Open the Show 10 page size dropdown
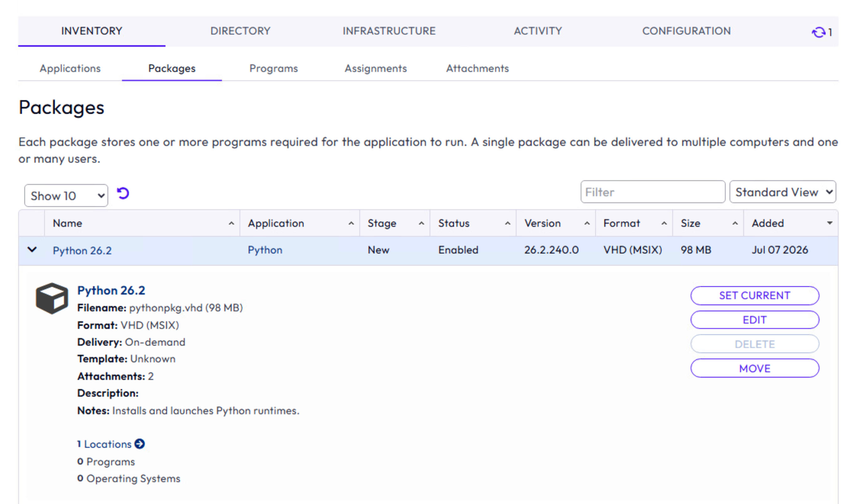The width and height of the screenshot is (846, 504). coord(66,195)
